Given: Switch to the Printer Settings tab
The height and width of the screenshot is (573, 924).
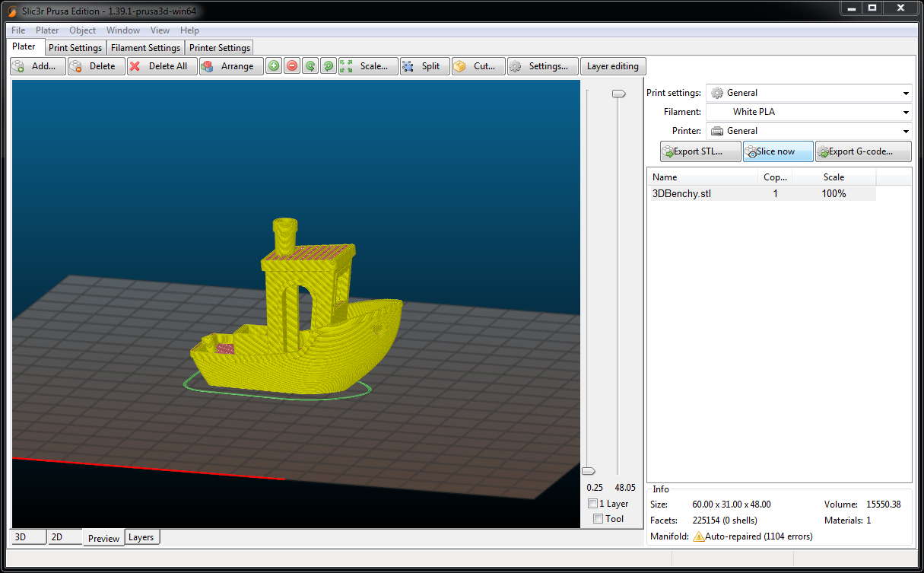Looking at the screenshot, I should (x=219, y=47).
